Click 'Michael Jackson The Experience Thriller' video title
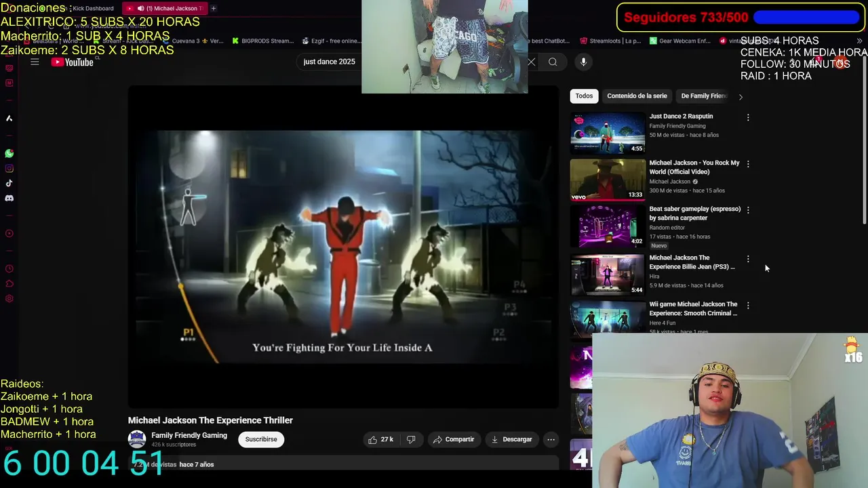This screenshot has height=488, width=868. [210, 420]
